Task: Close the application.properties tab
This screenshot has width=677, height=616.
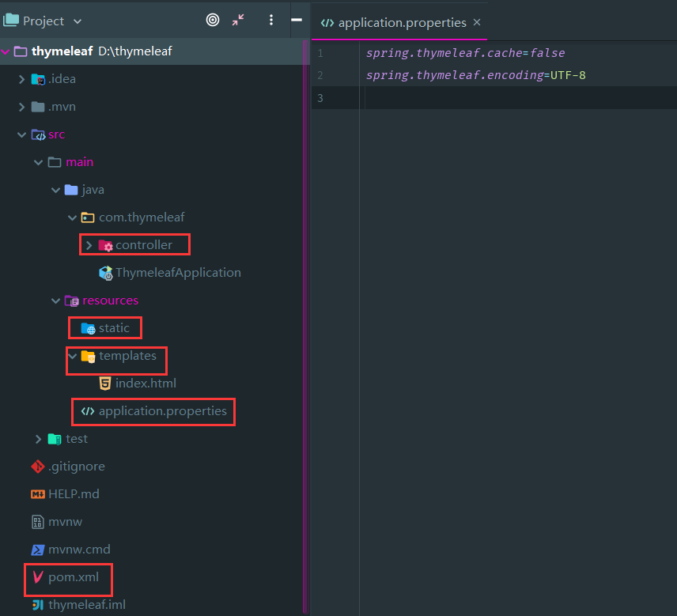Action: 477,22
